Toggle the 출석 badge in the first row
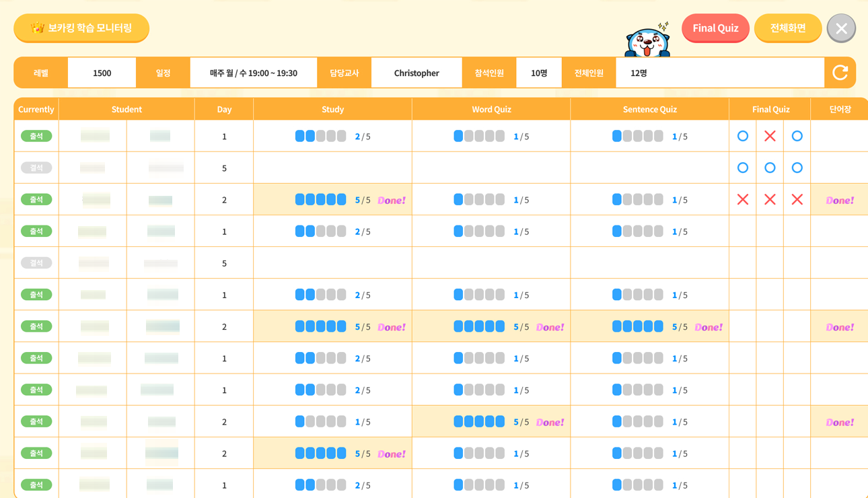Image resolution: width=868 pixels, height=498 pixels. [36, 136]
